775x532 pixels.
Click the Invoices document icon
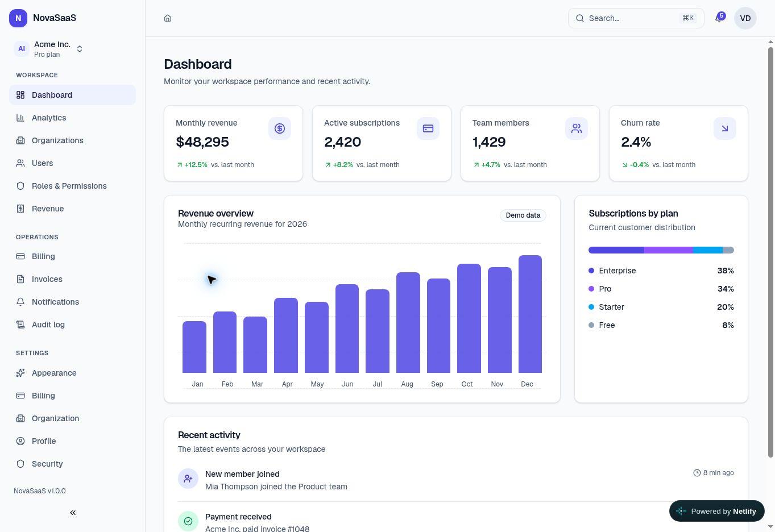(x=20, y=279)
